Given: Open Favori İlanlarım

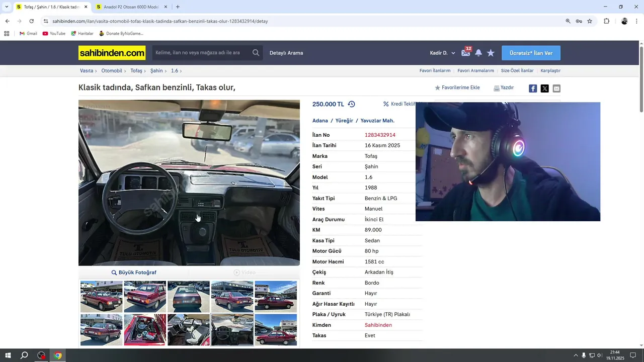Looking at the screenshot, I should 435,71.
